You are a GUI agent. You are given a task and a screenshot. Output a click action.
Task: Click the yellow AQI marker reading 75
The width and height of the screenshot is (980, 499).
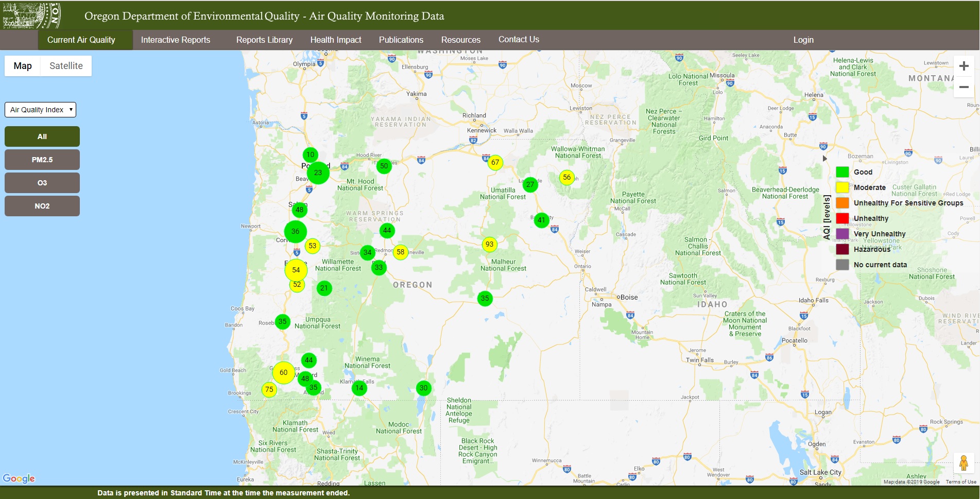click(x=269, y=390)
